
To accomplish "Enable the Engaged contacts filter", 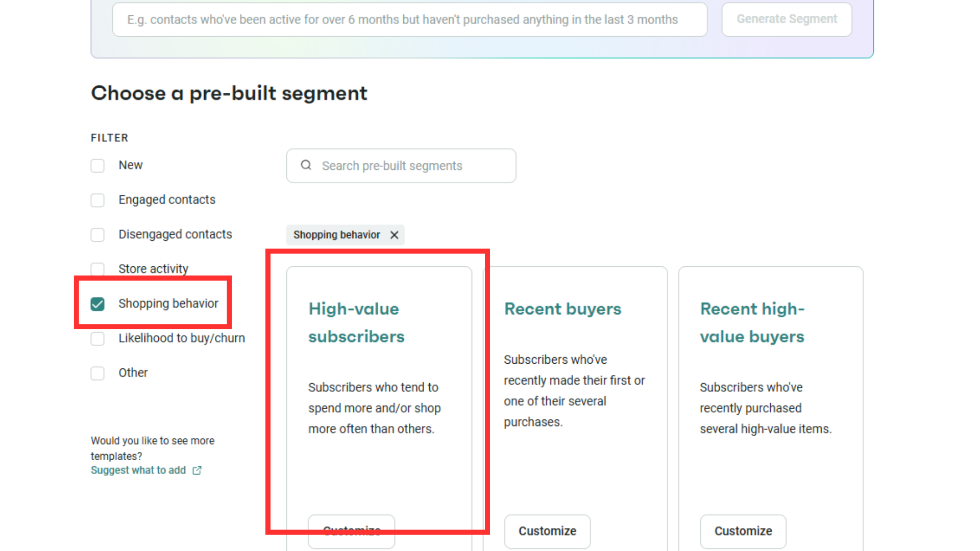I will coord(97,200).
